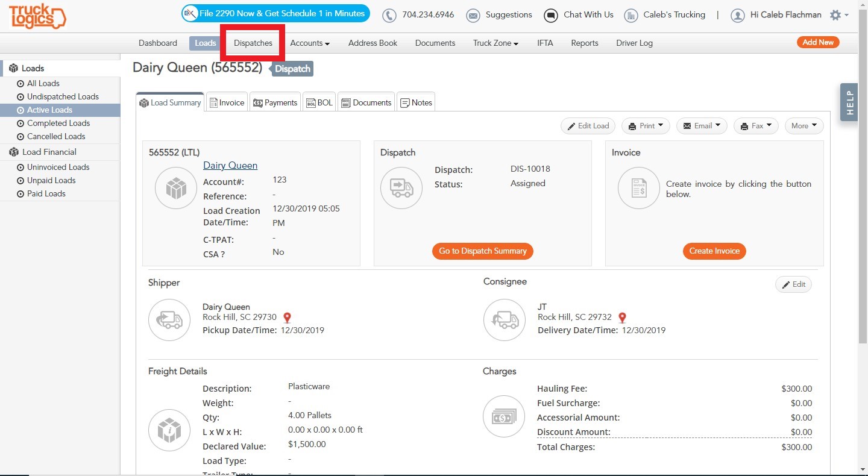
Task: Click the Chat With Us link
Action: (x=588, y=14)
